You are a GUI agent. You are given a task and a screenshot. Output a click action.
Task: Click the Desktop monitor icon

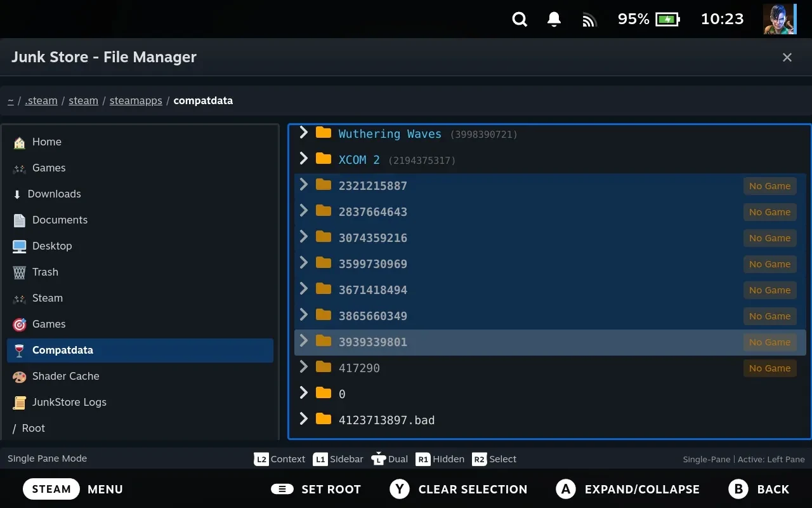pos(20,246)
